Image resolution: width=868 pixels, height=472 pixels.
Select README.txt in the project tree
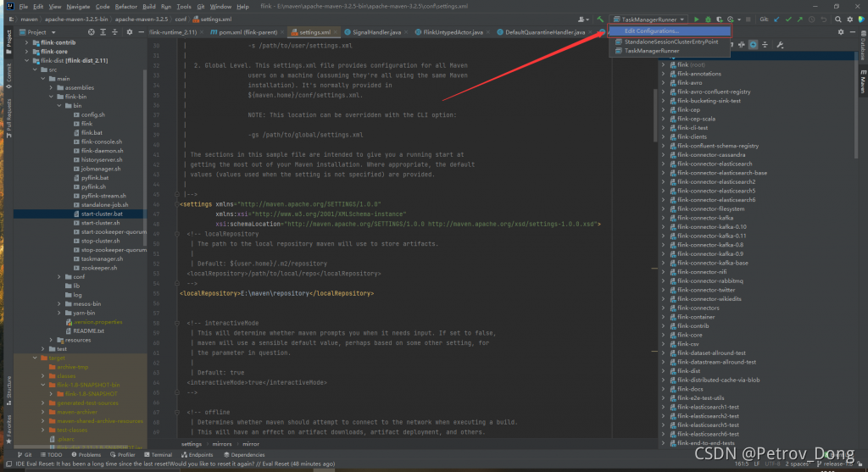click(x=88, y=330)
